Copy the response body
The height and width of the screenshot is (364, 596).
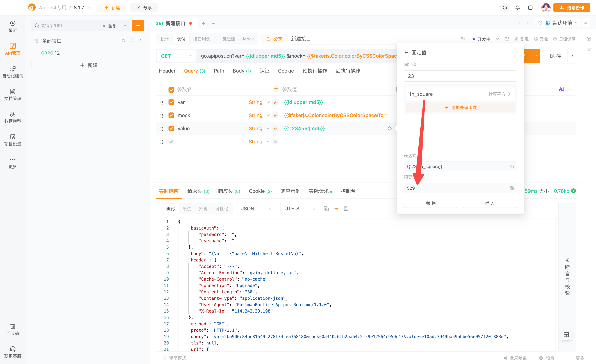pos(326,208)
